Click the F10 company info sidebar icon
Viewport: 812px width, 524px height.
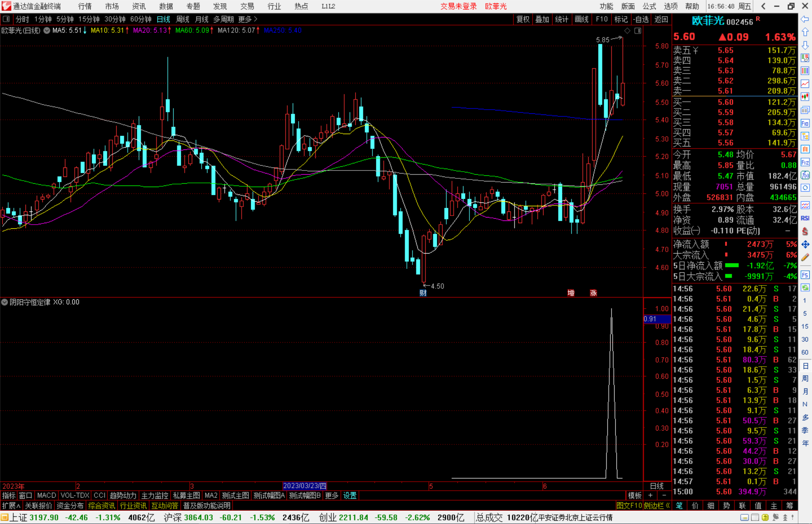click(805, 123)
